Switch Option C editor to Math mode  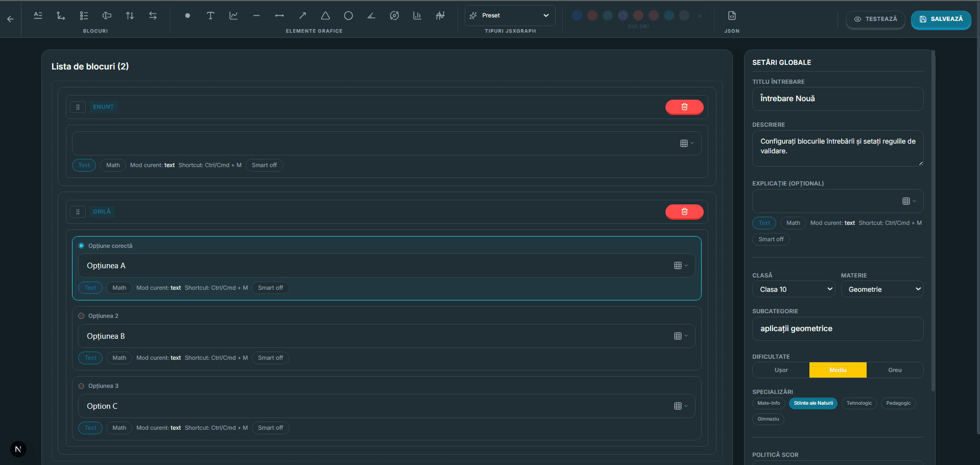coord(119,428)
